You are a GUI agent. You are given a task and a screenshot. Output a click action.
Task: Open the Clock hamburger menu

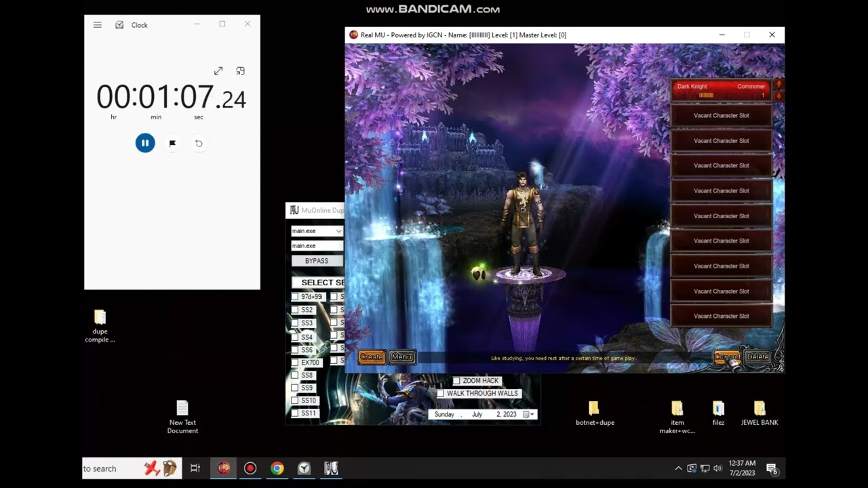pos(98,24)
